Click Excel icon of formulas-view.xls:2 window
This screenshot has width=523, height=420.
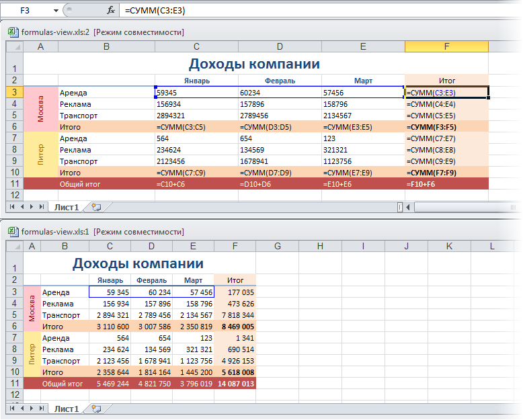13,32
